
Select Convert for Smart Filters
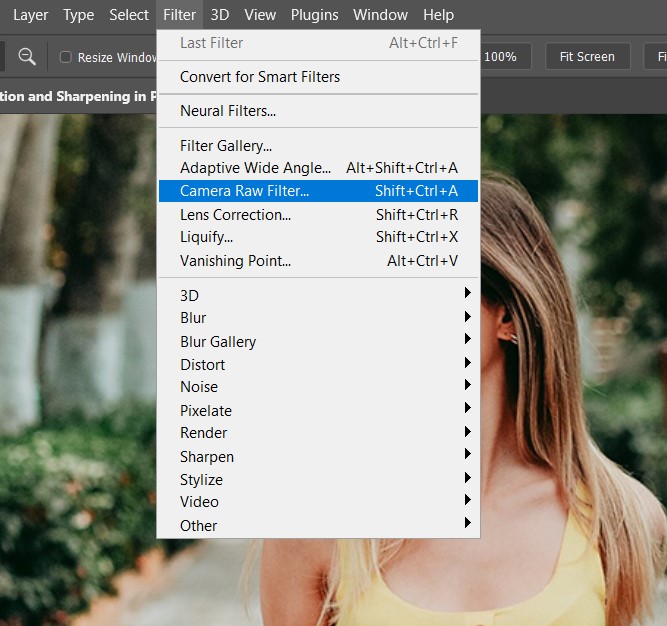click(x=260, y=77)
